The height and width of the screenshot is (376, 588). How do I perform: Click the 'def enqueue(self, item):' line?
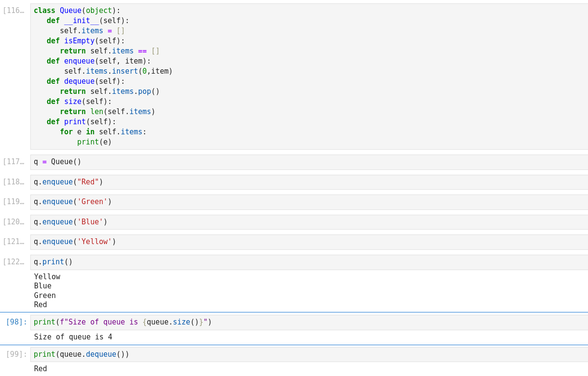(99, 61)
